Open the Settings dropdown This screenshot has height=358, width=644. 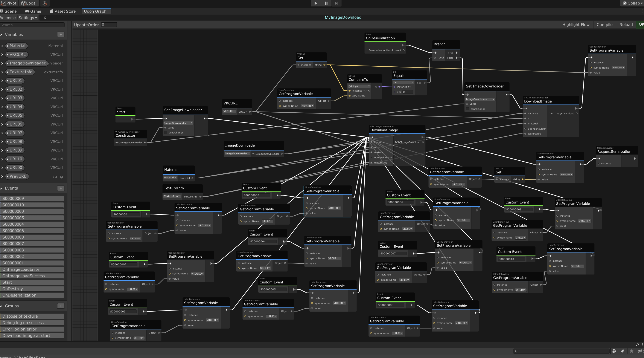click(x=28, y=17)
